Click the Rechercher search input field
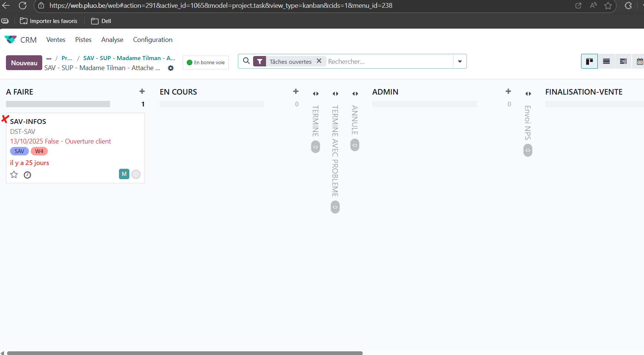This screenshot has width=644, height=355. pyautogui.click(x=389, y=62)
